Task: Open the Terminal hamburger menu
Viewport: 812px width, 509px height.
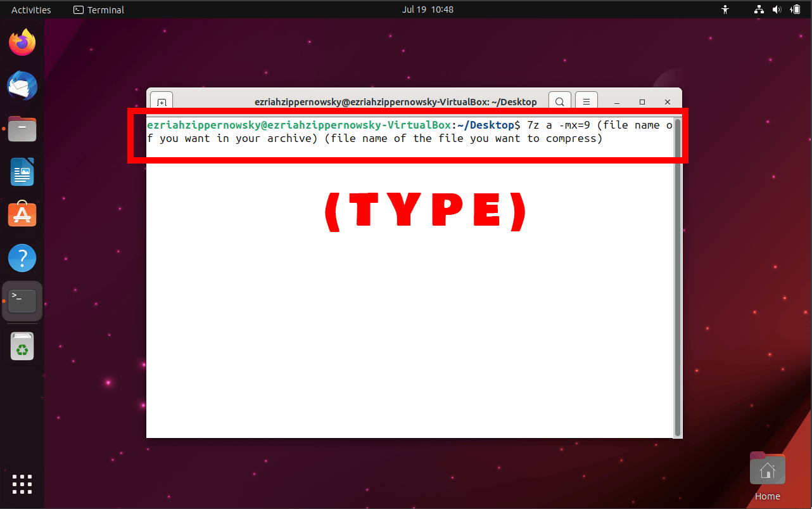Action: 586,101
